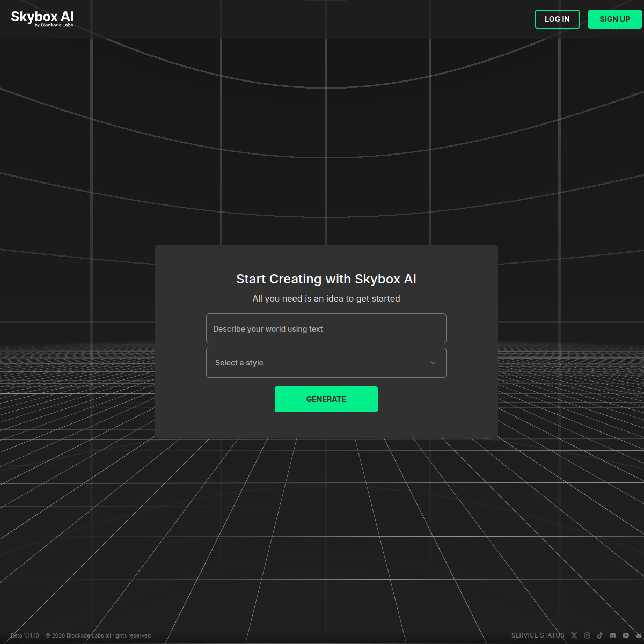Open the TikTok icon in footer

(600, 635)
